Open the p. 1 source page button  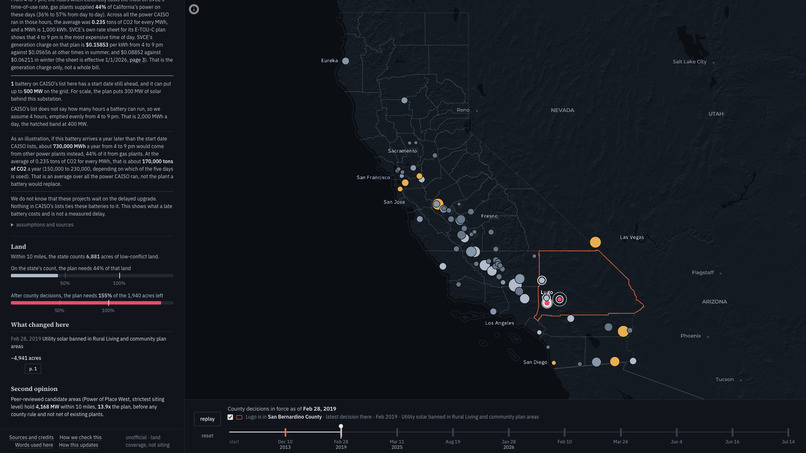33,369
